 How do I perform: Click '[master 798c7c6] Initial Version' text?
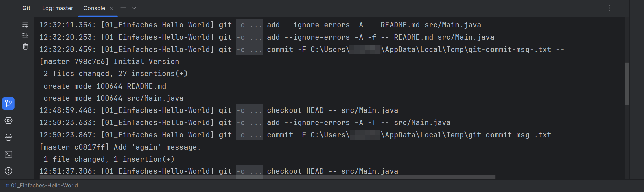[x=109, y=62]
